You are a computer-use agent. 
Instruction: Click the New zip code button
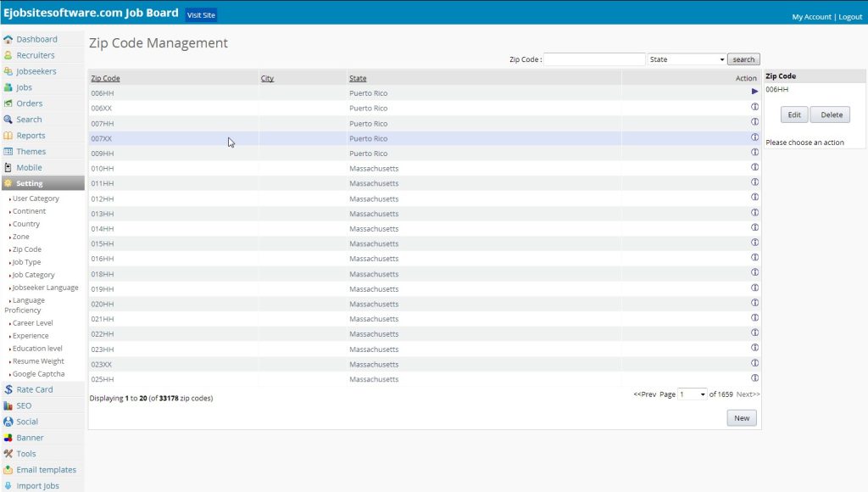pyautogui.click(x=742, y=418)
